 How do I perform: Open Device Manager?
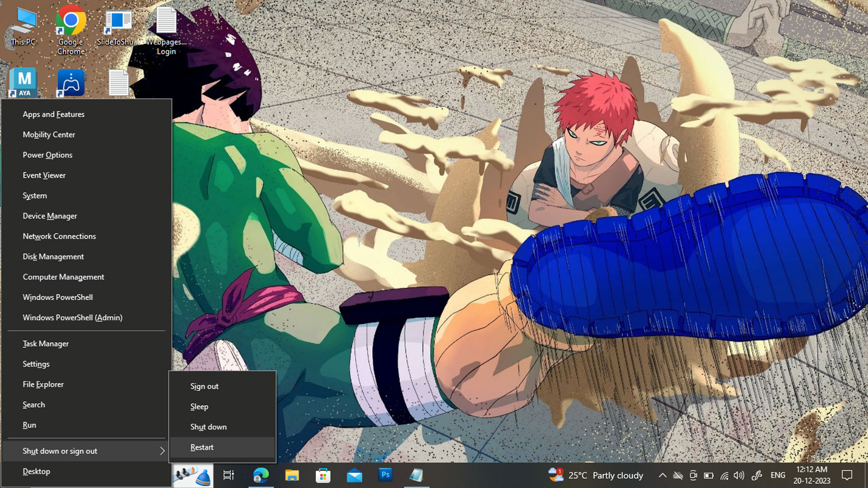(87, 216)
